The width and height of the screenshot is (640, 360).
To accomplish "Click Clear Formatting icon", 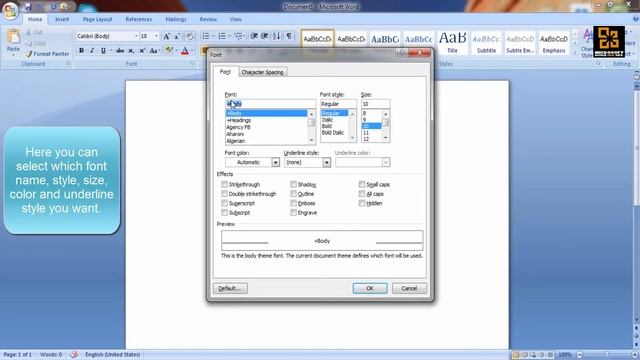I will 189,36.
